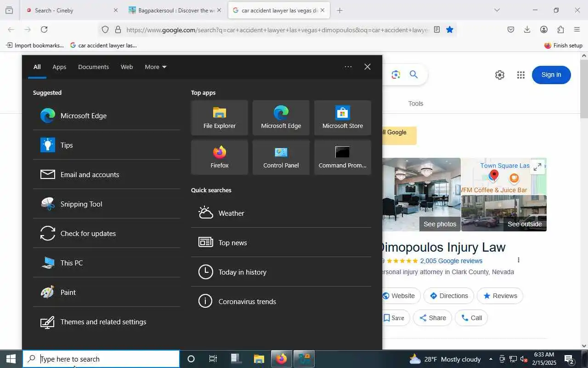This screenshot has width=588, height=368.
Task: Run Today in history quick search
Action: coord(281,272)
